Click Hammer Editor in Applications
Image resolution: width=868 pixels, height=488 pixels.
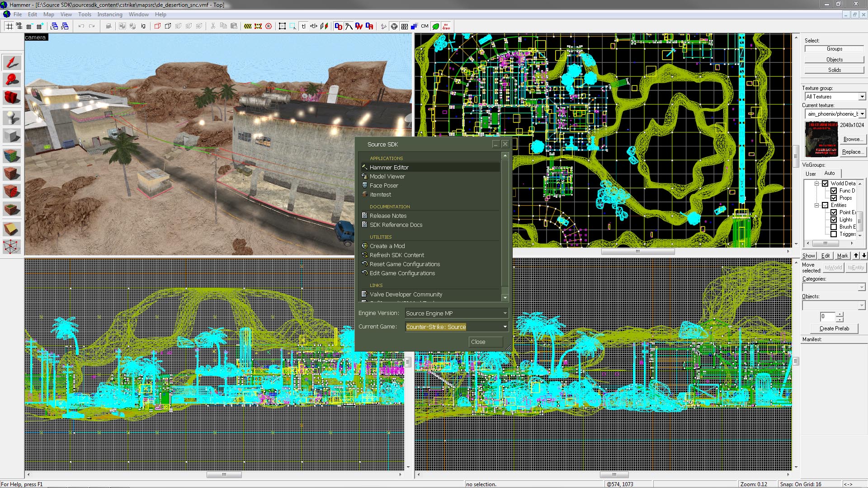389,167
